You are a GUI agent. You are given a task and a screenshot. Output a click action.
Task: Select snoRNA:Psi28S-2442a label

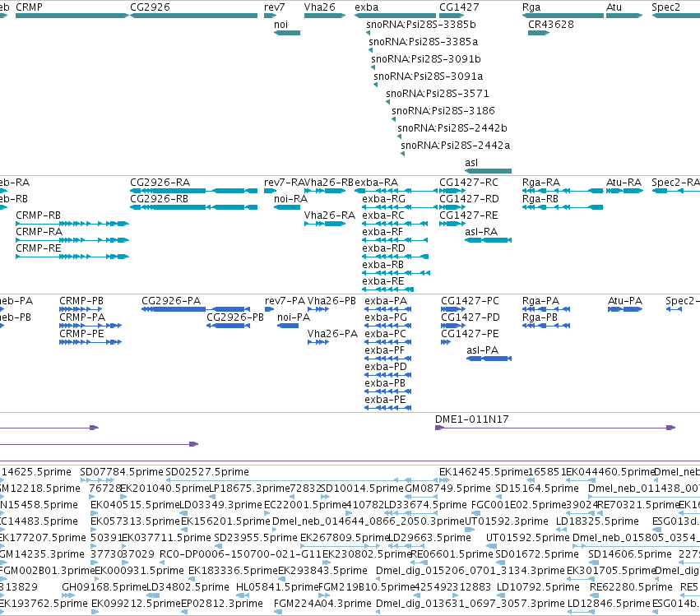(x=456, y=146)
